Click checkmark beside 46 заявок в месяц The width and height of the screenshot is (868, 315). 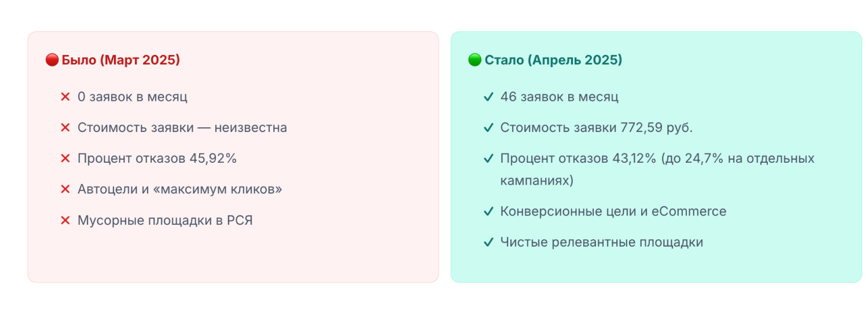pos(488,97)
